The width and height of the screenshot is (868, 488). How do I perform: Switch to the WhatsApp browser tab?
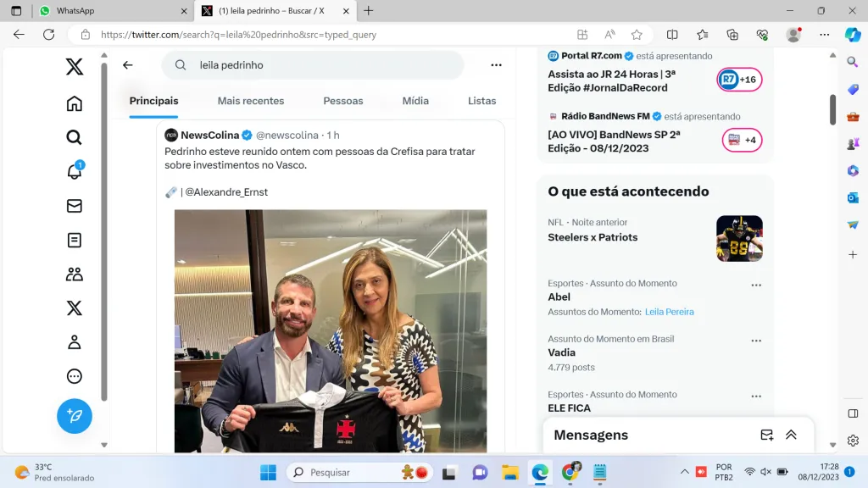point(110,11)
